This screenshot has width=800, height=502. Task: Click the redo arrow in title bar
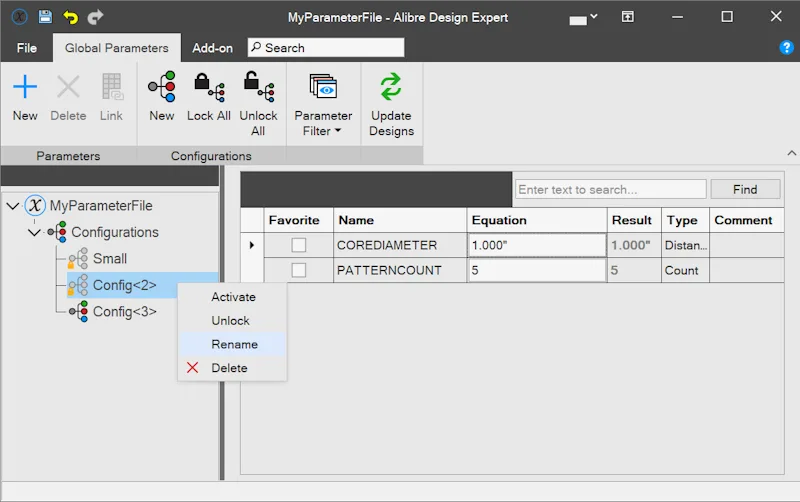click(x=95, y=17)
